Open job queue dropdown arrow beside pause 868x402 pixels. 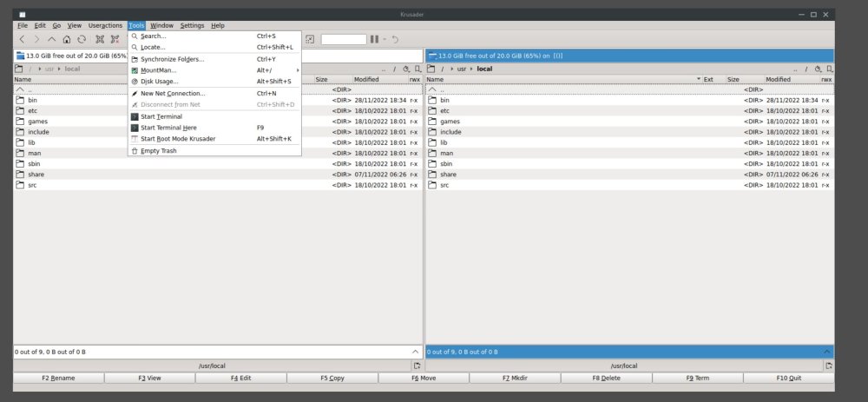coord(385,39)
